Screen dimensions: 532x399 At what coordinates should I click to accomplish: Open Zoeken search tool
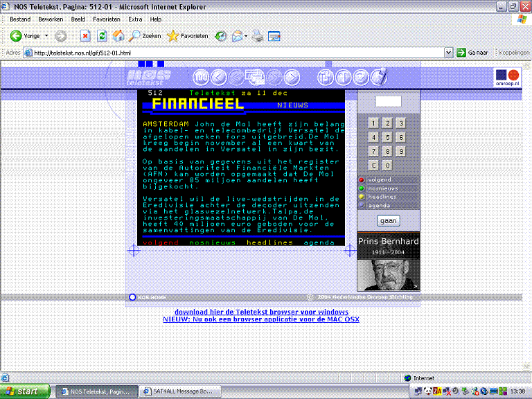(x=145, y=35)
